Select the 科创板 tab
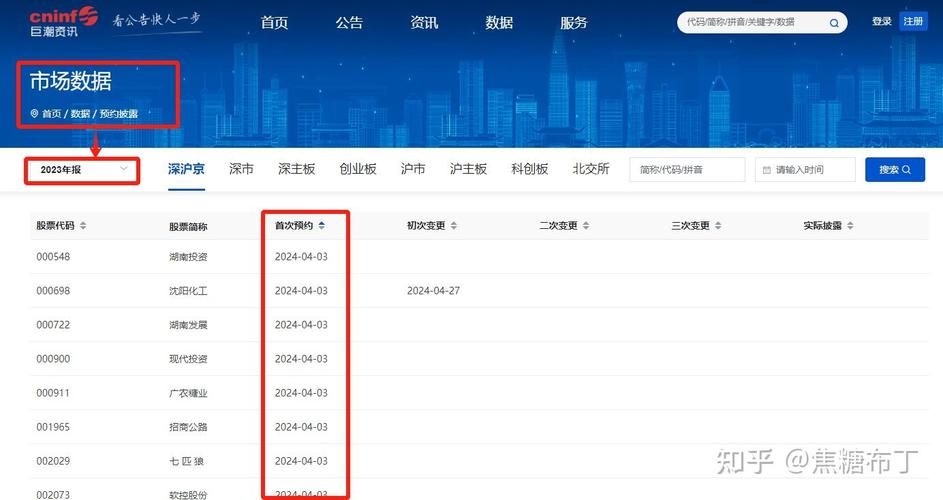943x500 pixels. (530, 169)
